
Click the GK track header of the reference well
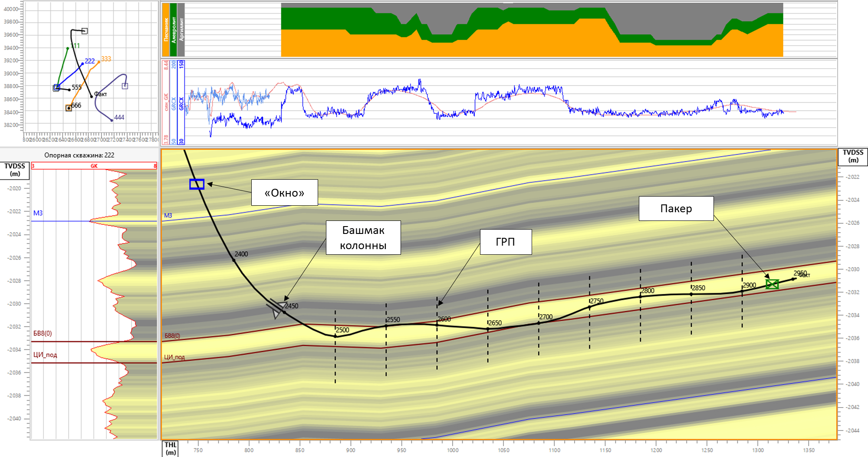[x=94, y=166]
